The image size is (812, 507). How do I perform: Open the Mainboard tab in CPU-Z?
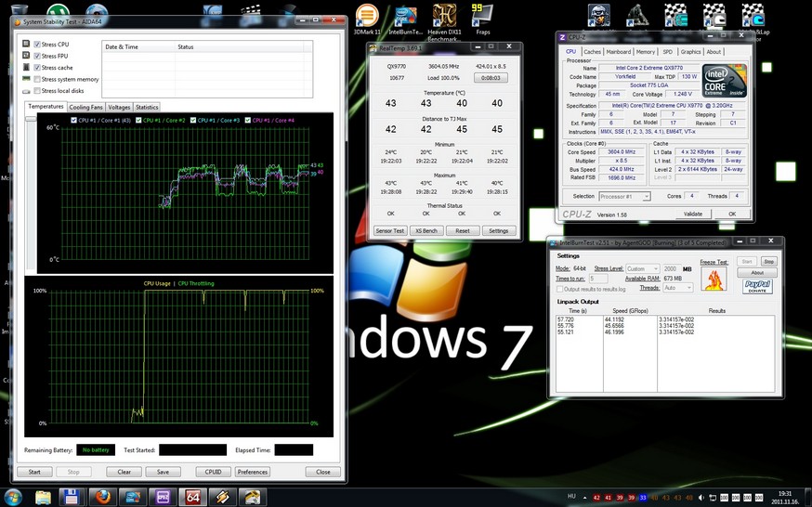[x=619, y=52]
